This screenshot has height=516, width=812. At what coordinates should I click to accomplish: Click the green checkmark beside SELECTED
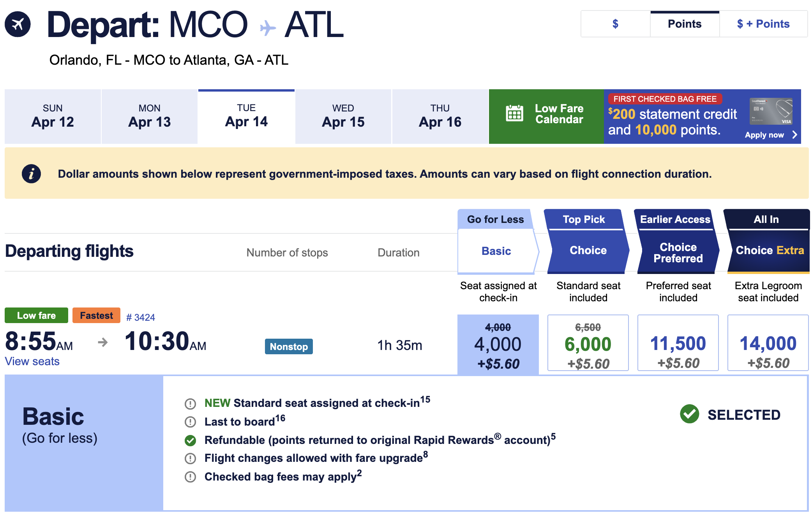[690, 414]
